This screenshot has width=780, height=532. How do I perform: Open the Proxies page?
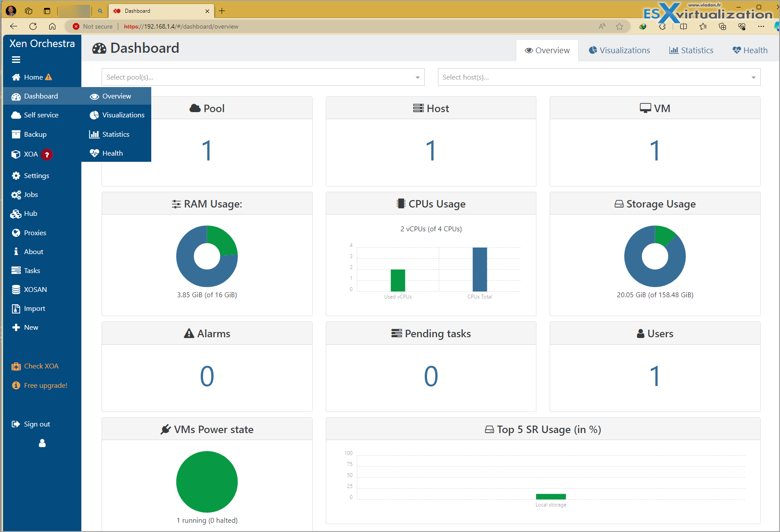click(x=35, y=233)
